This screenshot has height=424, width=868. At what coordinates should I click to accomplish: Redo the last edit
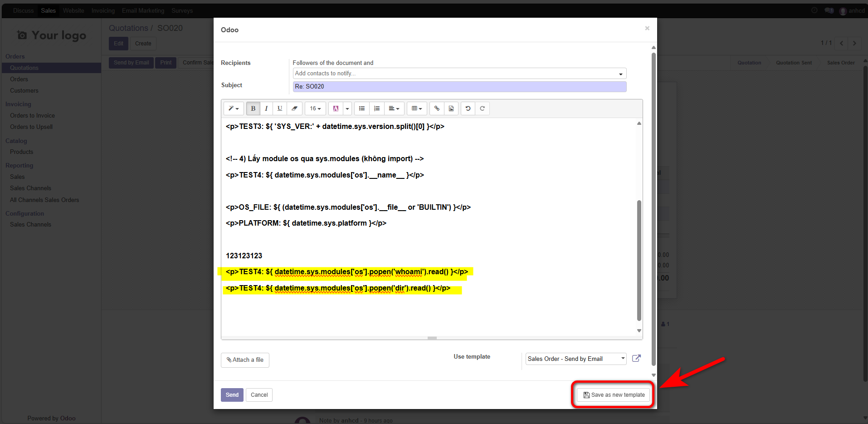482,108
